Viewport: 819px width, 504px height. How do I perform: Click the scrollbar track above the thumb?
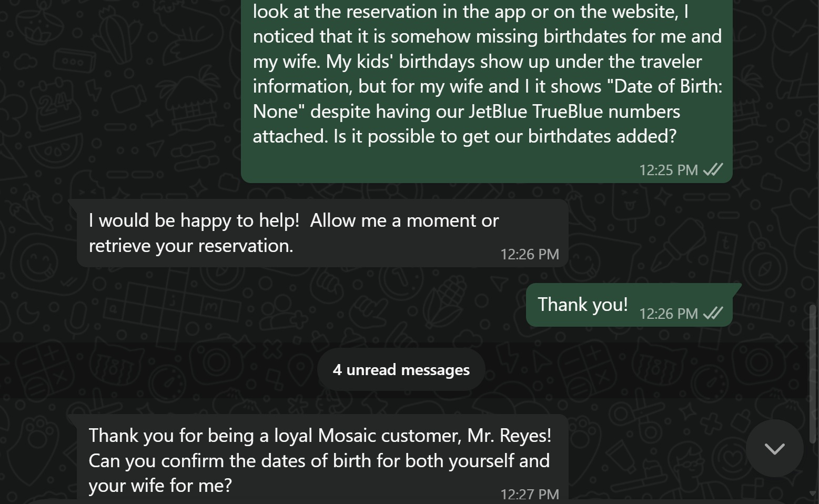813,153
